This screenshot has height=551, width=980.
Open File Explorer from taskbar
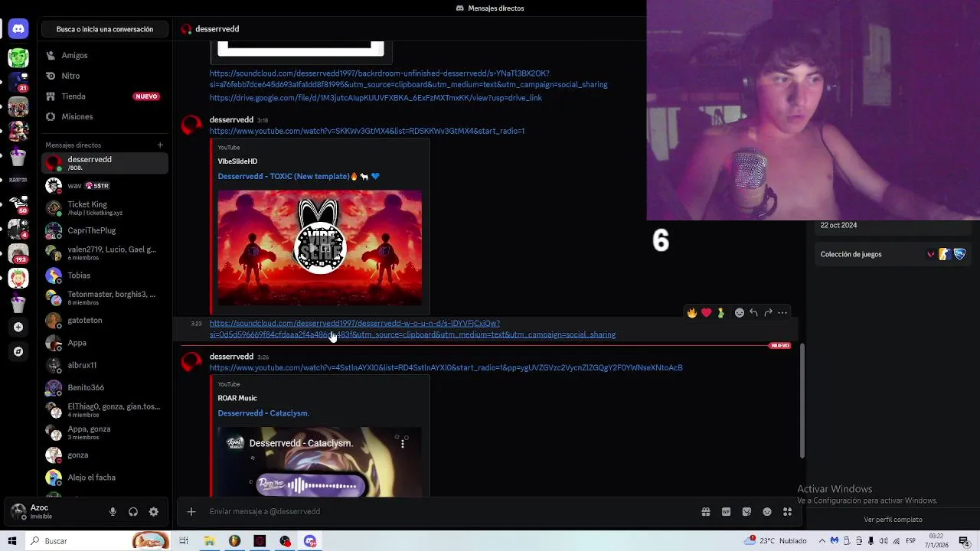(209, 541)
